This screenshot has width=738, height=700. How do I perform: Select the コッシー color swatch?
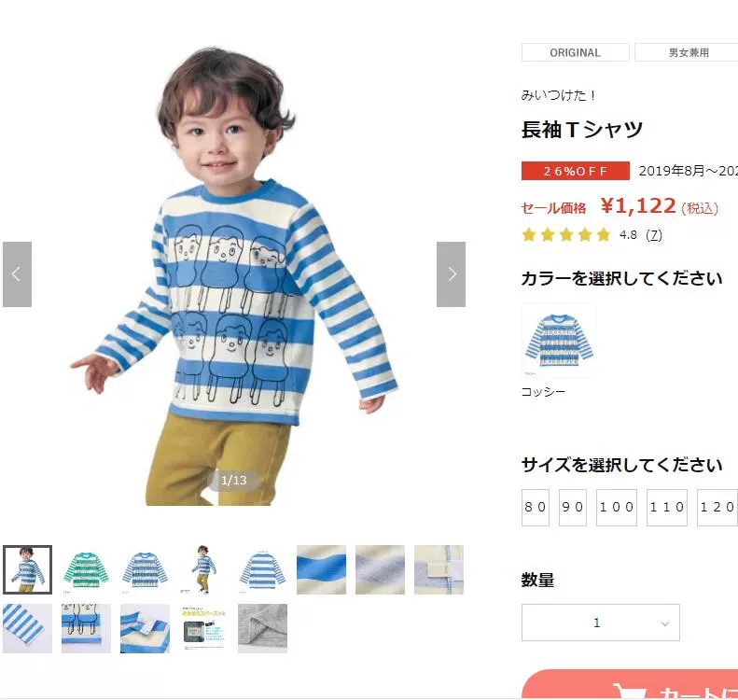(559, 341)
